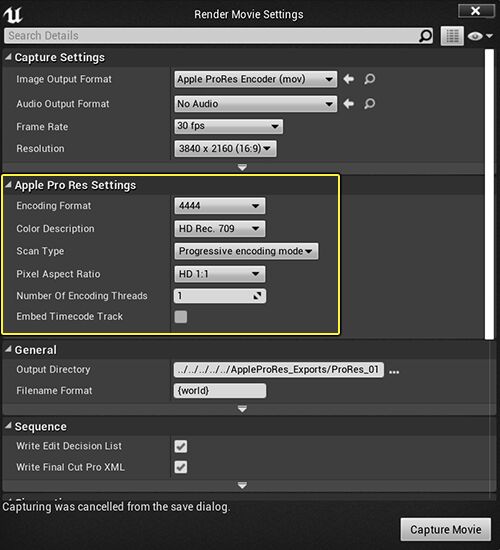The width and height of the screenshot is (500, 550).
Task: Click the spinner icon in Encoding Threads field
Action: tap(257, 296)
